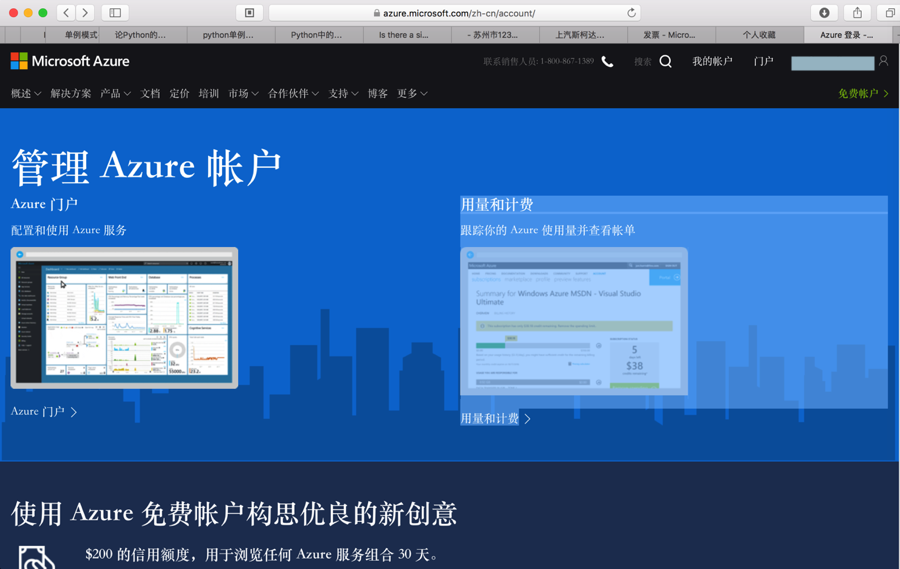Open the usage and billing thumbnail
900x569 pixels.
tap(574, 321)
